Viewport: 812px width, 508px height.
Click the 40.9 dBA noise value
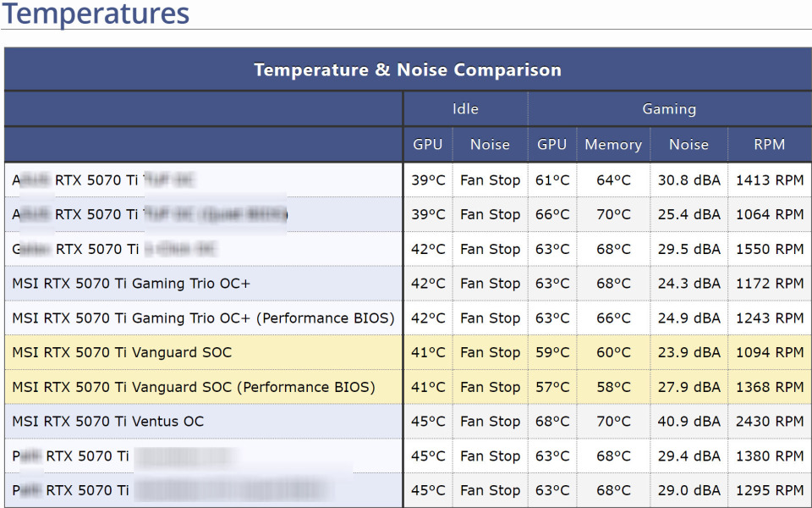coord(689,422)
